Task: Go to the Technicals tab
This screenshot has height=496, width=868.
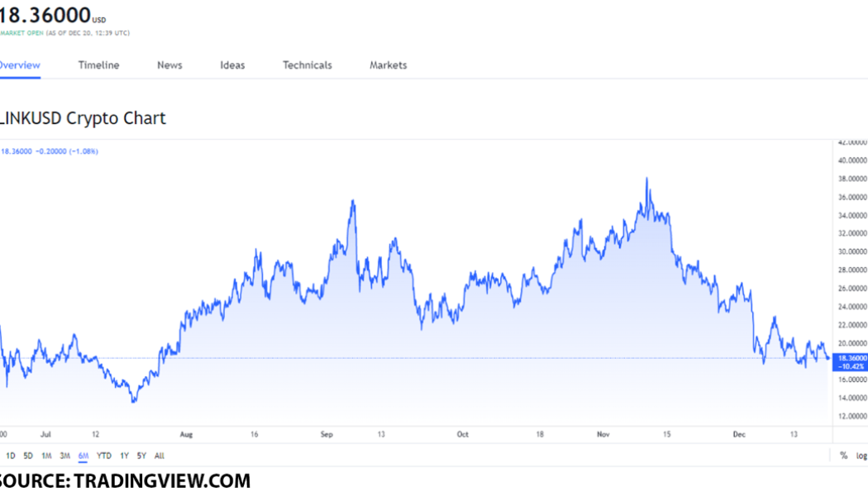Action: tap(308, 65)
